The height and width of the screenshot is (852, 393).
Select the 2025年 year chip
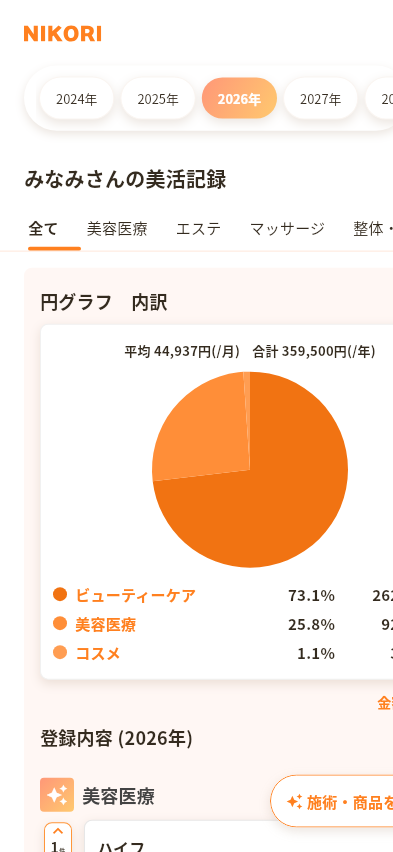158,98
